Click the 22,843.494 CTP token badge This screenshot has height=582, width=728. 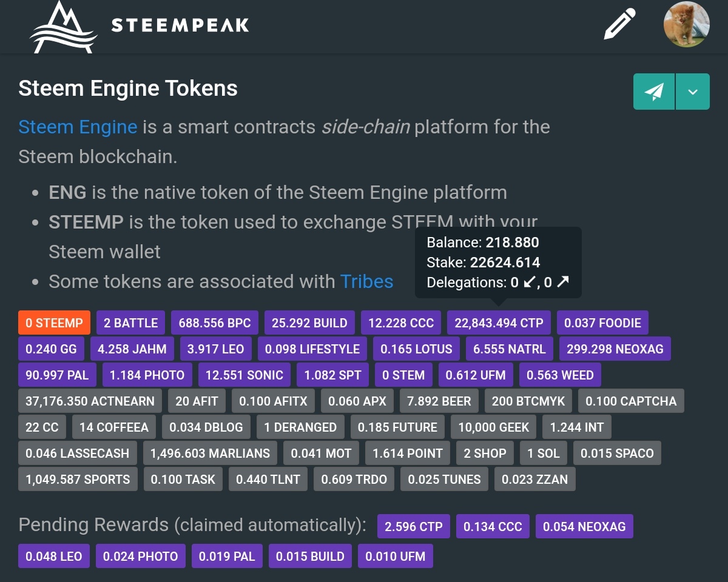(499, 323)
